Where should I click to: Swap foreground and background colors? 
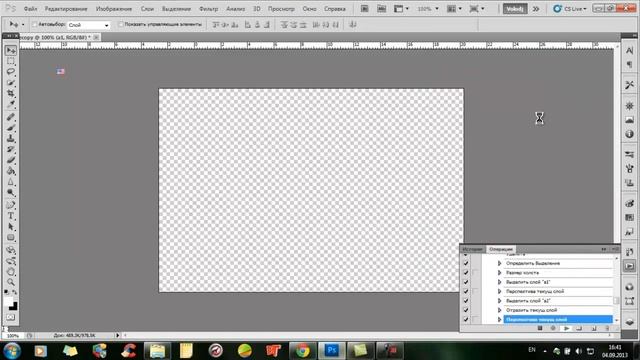pos(14,292)
